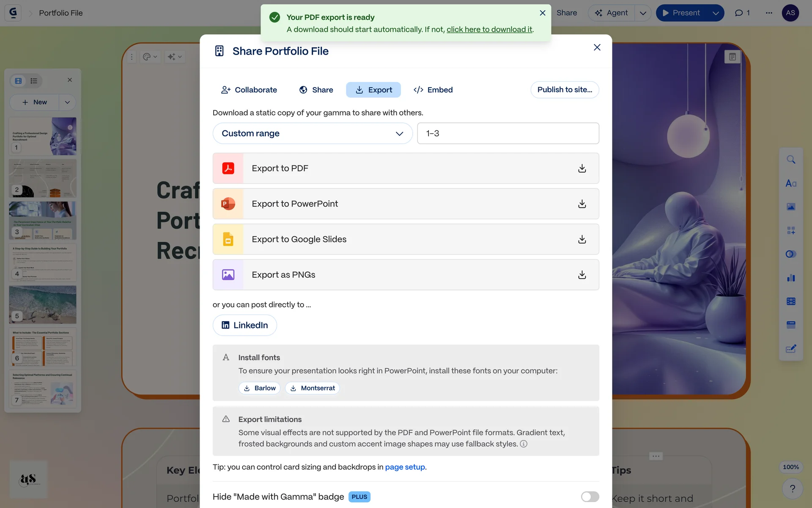Click the Export to PDF download icon
812x508 pixels.
coord(582,168)
